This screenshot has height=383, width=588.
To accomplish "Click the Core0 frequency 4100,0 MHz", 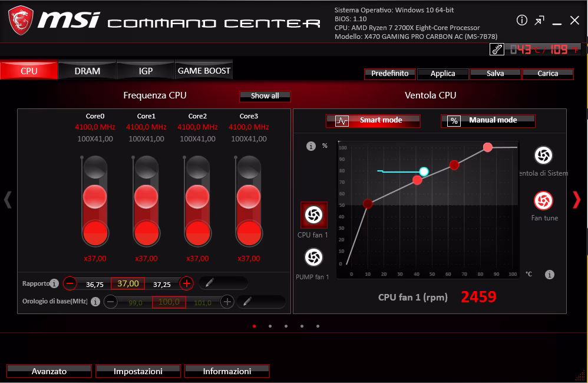I will pos(95,127).
